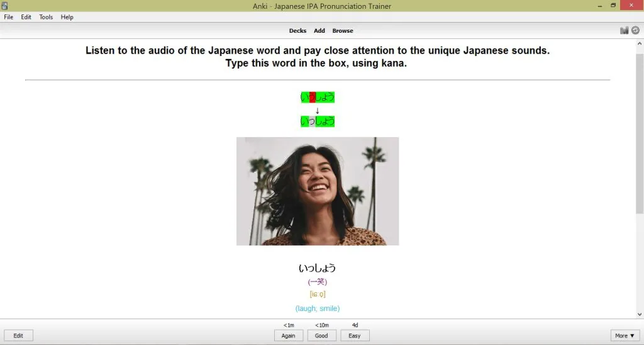Screen dimensions: 644x345
Task: Click the vertical scrollbar thumb
Action: tap(640, 133)
